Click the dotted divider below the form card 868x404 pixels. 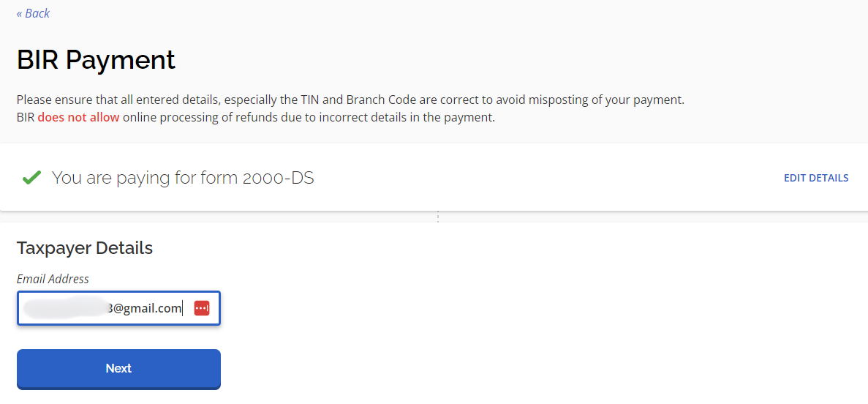[x=438, y=217]
